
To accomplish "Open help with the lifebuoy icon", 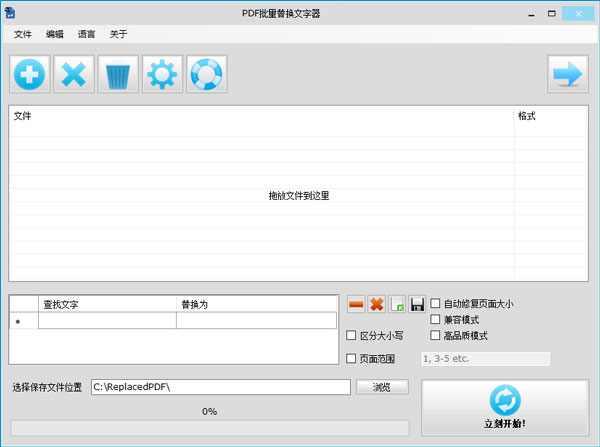I will pos(207,74).
